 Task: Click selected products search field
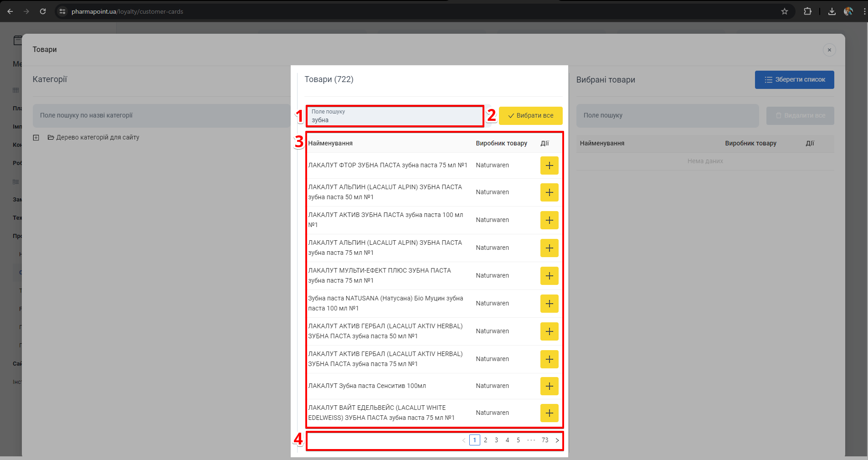[667, 116]
